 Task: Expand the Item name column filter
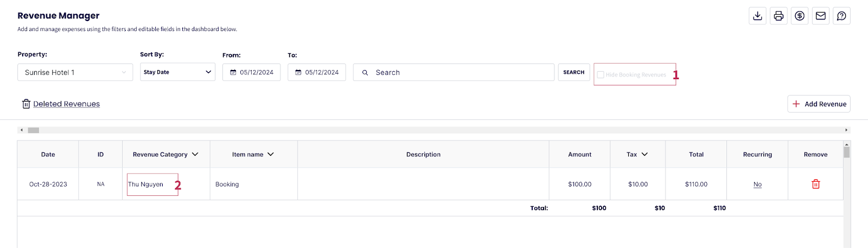coord(271,155)
